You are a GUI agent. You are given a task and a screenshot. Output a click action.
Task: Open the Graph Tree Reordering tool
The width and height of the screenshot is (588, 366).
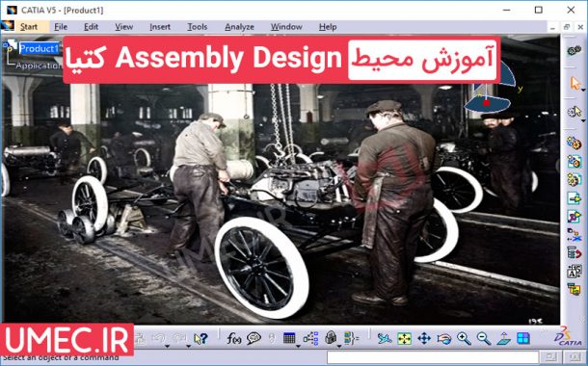[574, 253]
